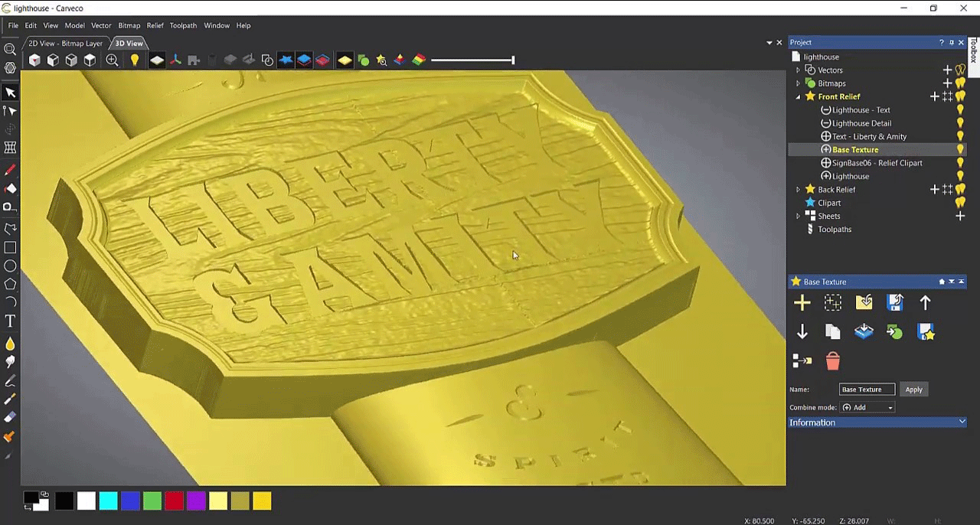Click the move layer down arrow icon
This screenshot has width=980, height=525.
pyautogui.click(x=802, y=331)
